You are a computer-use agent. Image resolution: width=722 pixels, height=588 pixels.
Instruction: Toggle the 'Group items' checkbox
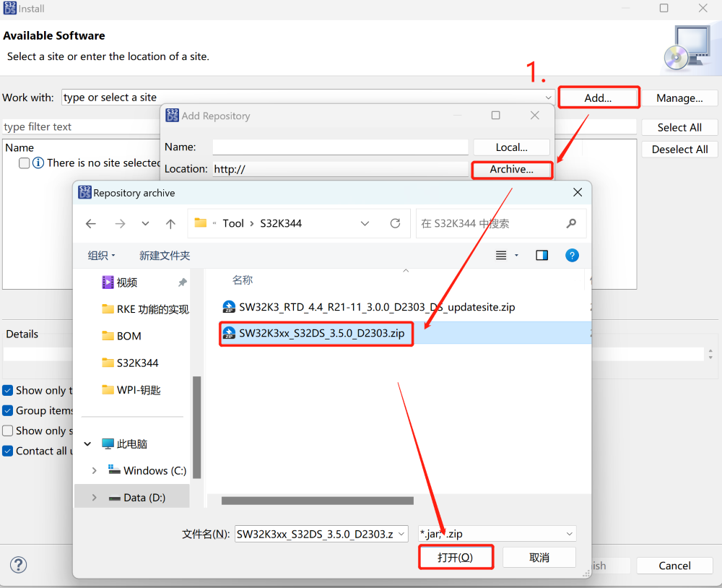[7, 410]
